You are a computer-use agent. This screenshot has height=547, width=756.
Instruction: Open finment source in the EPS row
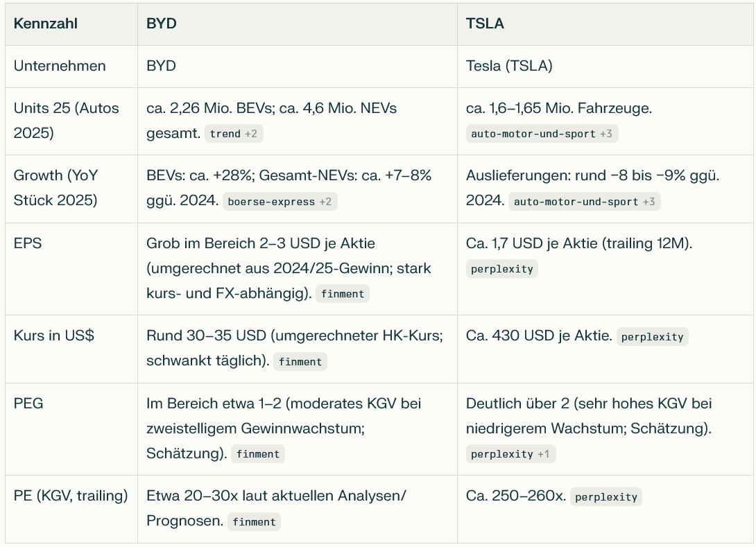343,294
